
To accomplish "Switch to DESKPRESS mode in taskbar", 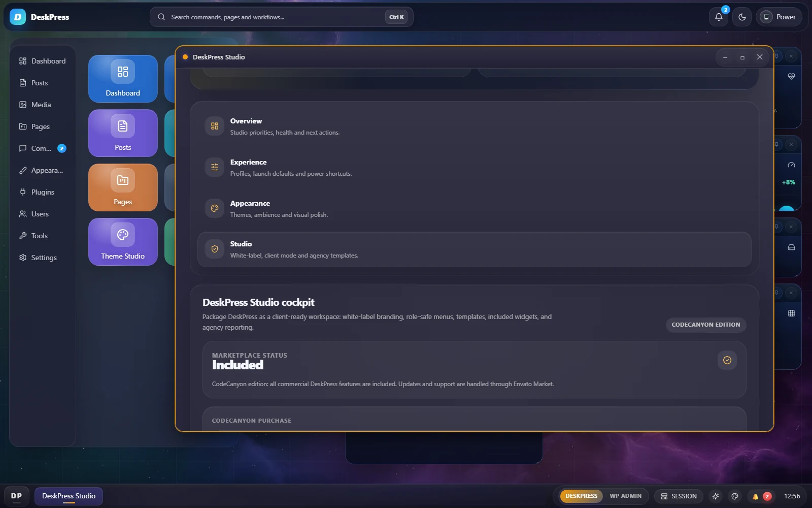I will 581,496.
